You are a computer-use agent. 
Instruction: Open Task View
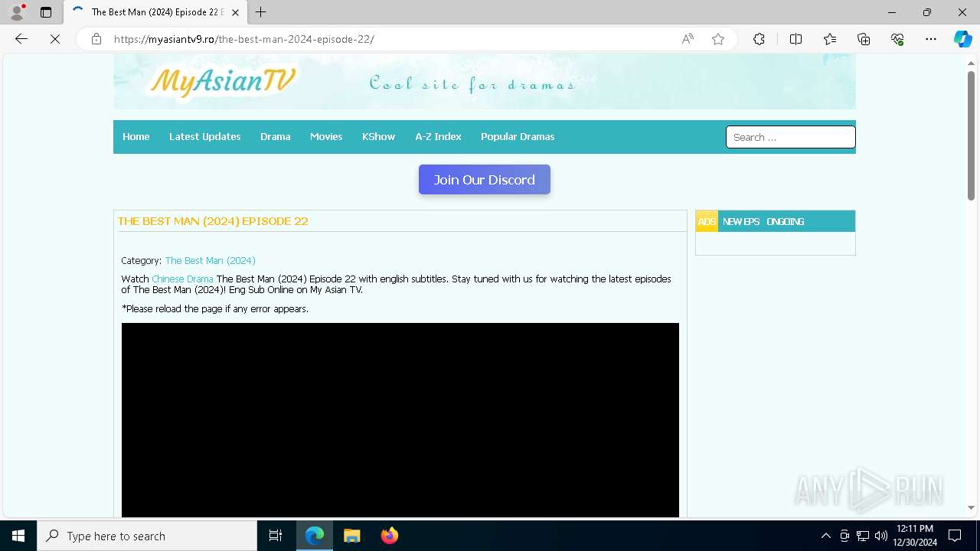click(276, 536)
